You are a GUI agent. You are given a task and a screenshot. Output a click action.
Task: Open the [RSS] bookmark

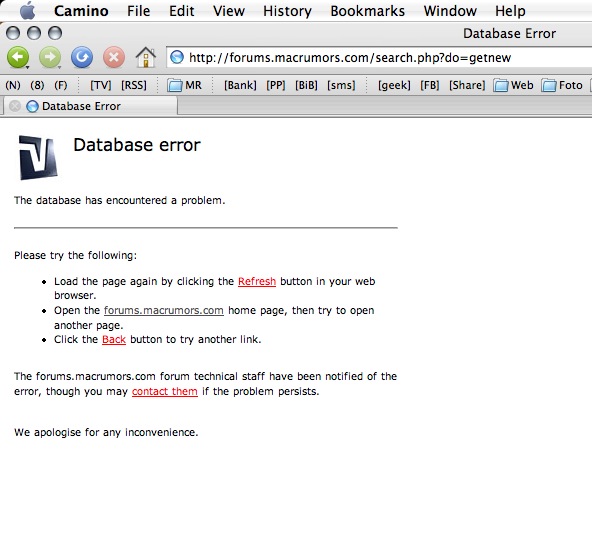(x=134, y=85)
